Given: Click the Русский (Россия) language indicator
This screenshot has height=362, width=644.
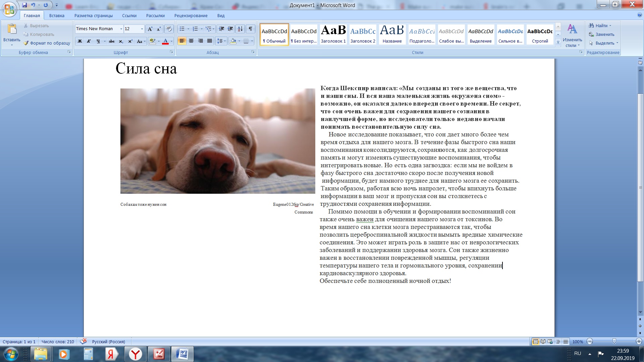Looking at the screenshot, I should [109, 342].
